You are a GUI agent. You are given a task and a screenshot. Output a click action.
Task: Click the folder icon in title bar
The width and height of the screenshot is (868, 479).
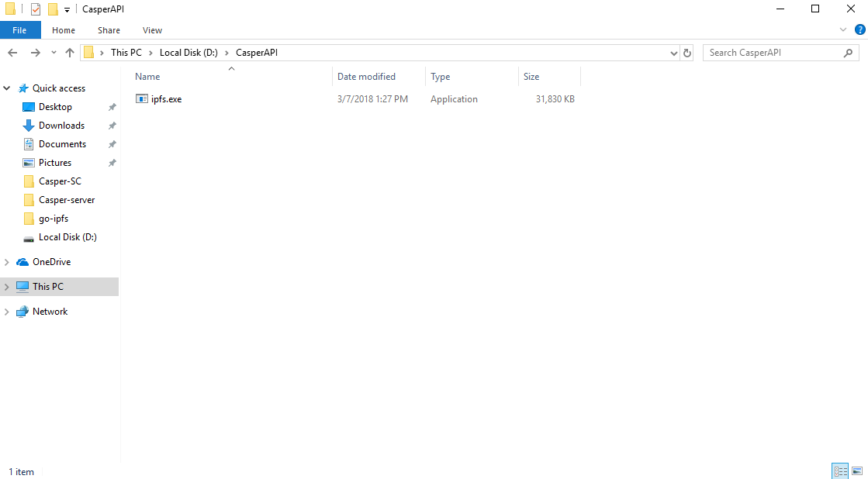10,9
